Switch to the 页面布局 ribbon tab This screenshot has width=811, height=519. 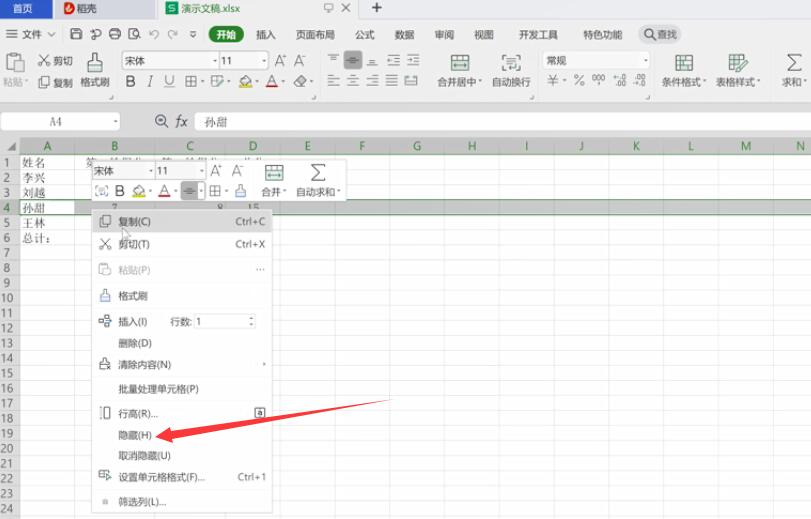coord(315,34)
